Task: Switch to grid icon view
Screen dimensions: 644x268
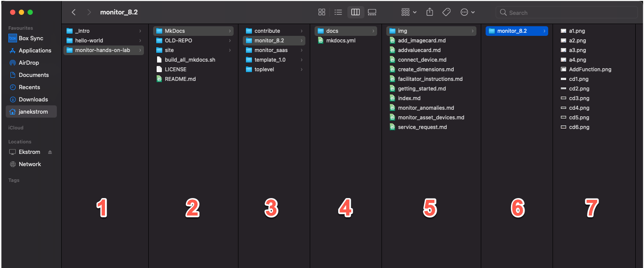Action: (x=322, y=12)
